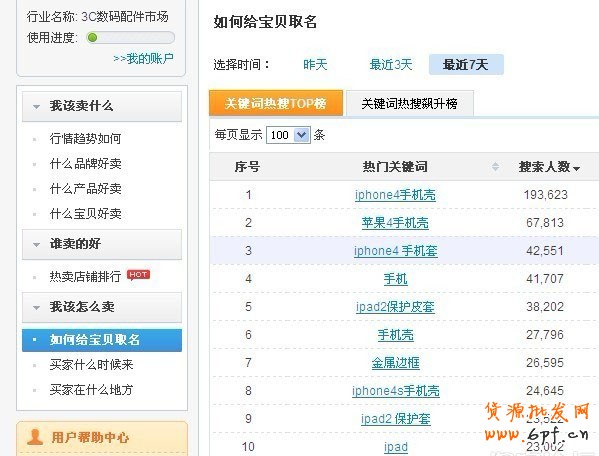Screen dimensions: 599x456
Task: Open keyword link iphone4手机壳
Action: point(395,195)
